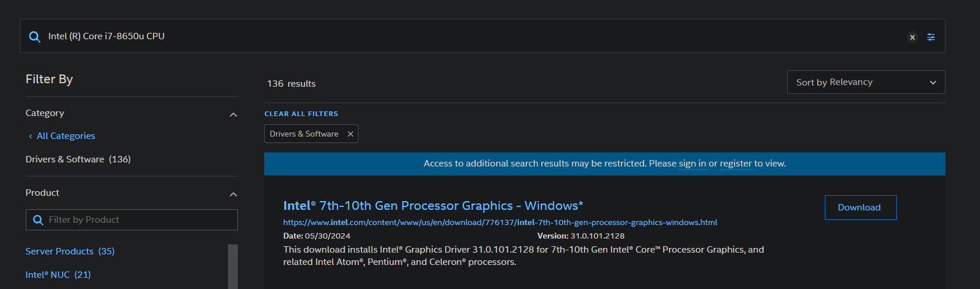Open the Sort by Relevancy dropdown
Screen dimensions: 980x289
point(866,82)
